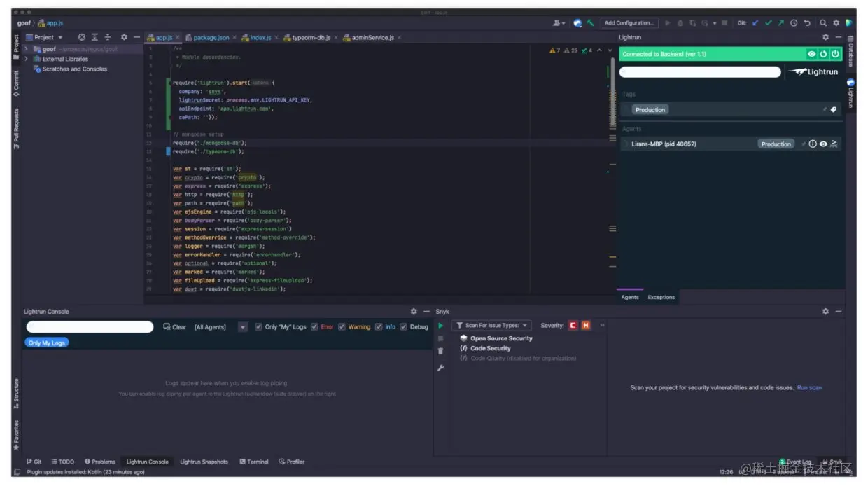The image size is (868, 491).
Task: Click the Add Configuration button
Action: (629, 22)
